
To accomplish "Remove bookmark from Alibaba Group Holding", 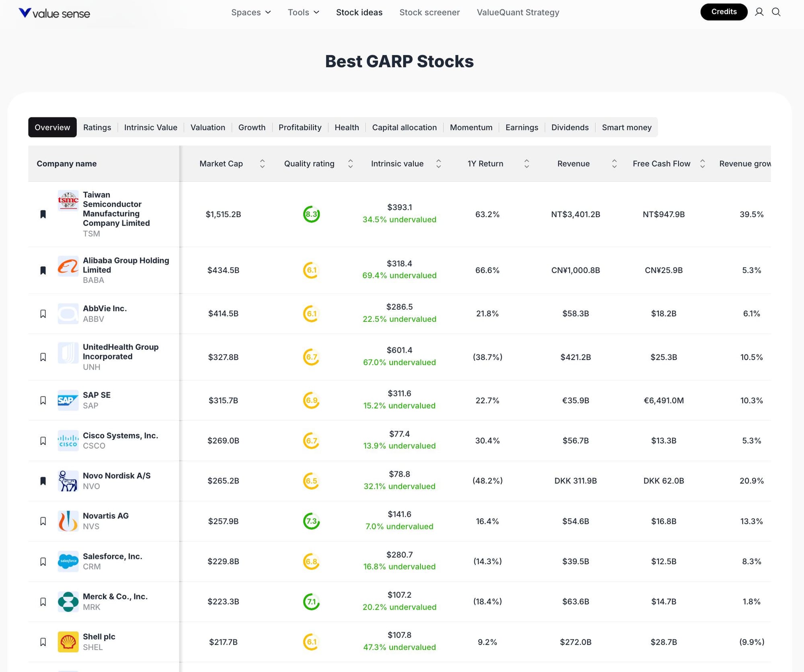I will 43,270.
